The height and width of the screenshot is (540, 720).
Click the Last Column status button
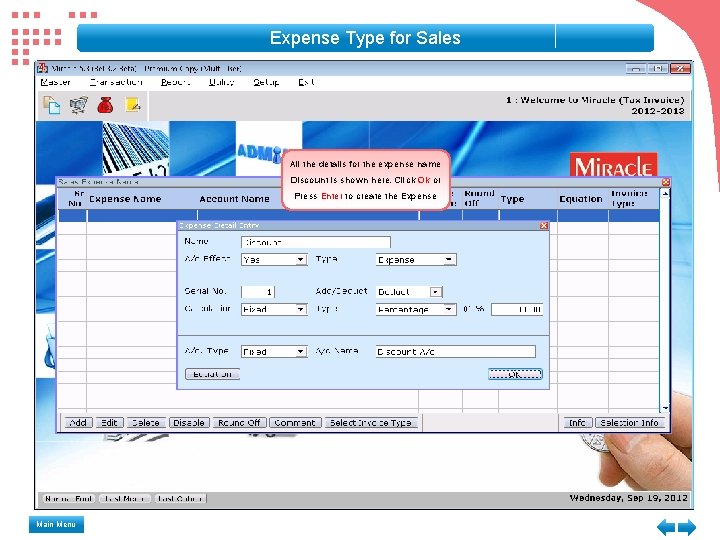[x=180, y=499]
